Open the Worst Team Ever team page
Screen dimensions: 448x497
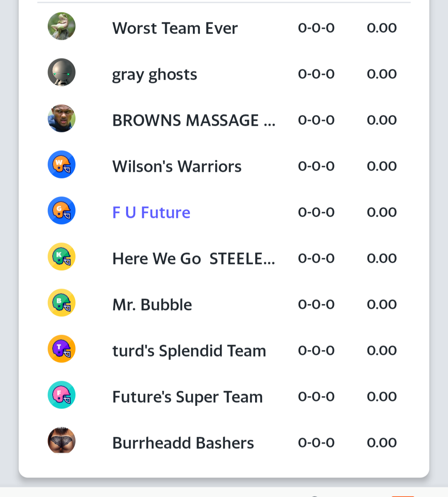pyautogui.click(x=175, y=28)
